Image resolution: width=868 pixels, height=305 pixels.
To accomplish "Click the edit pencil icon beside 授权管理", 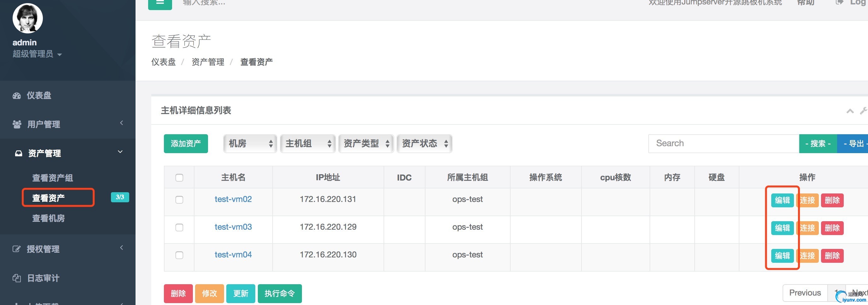I will pos(16,249).
